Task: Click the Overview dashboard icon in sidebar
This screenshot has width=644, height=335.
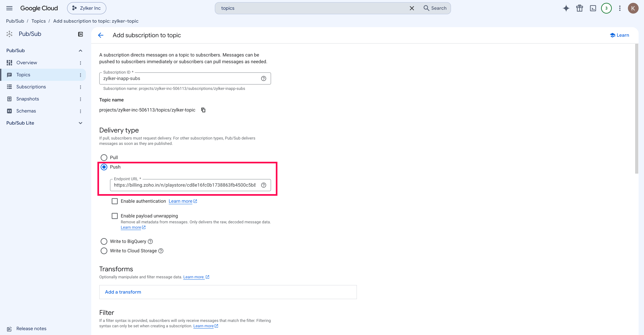Action: [10, 63]
